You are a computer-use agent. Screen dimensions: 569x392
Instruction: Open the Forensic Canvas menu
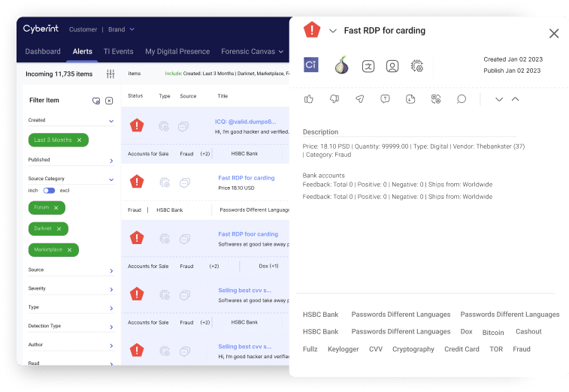[253, 52]
